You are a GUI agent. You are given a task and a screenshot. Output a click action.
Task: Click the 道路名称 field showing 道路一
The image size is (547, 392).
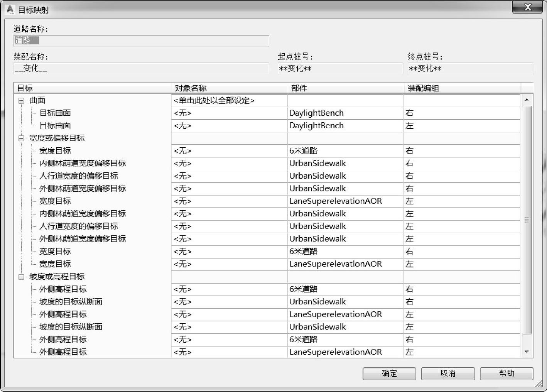pos(141,41)
